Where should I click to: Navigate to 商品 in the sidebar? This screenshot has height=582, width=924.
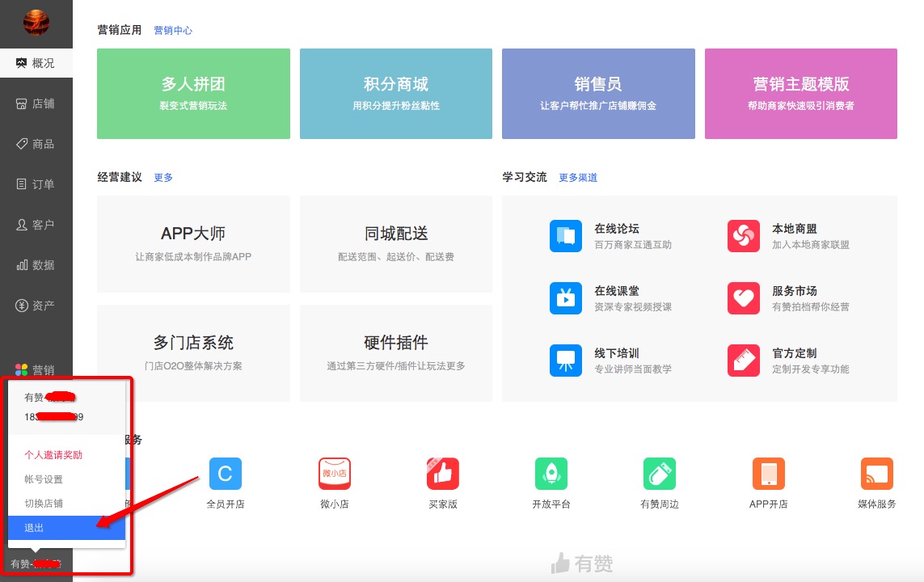(x=36, y=144)
